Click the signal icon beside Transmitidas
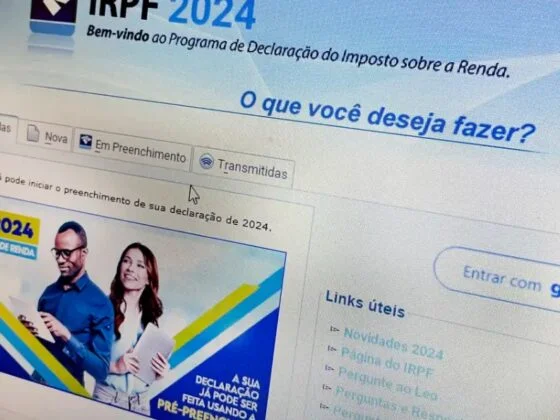 [206, 161]
